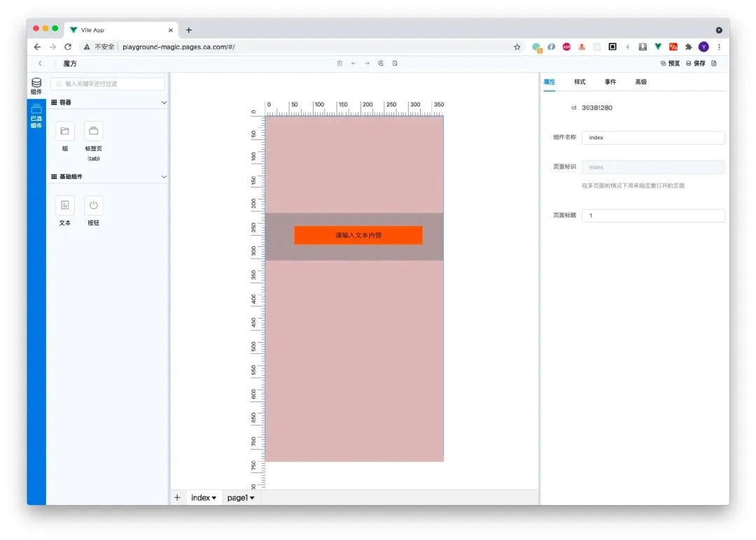Viewport: 756px width, 540px height.
Task: Open the extensions puzzle-piece icon
Action: (x=689, y=47)
